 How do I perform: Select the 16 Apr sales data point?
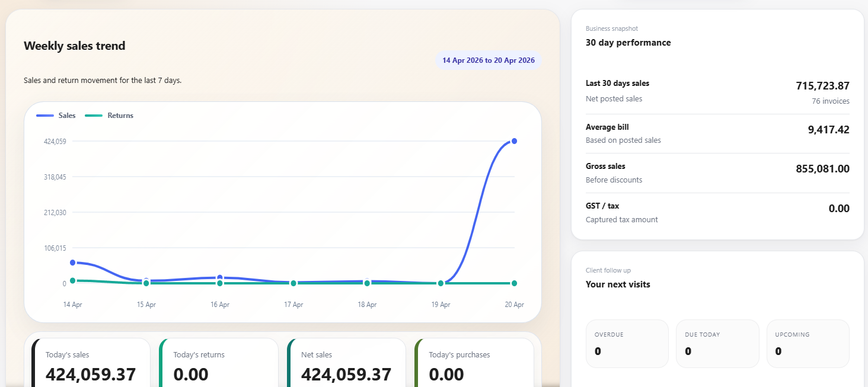coord(220,277)
